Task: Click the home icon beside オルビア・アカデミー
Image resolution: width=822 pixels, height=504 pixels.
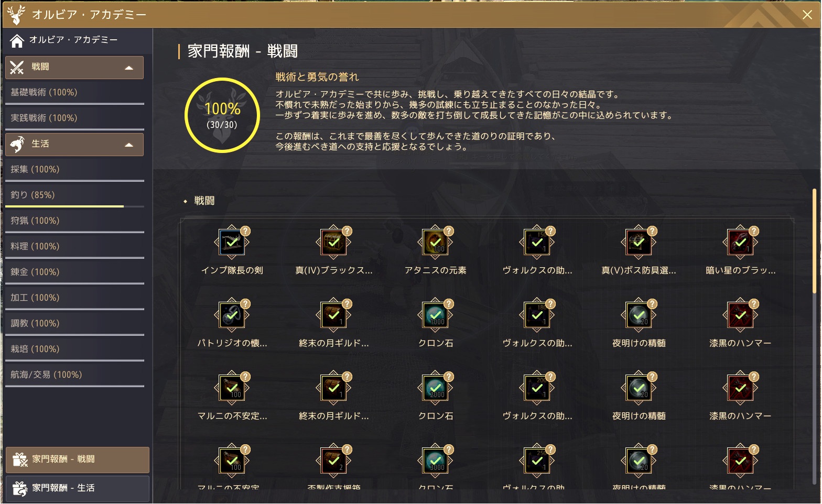Action: [x=17, y=40]
